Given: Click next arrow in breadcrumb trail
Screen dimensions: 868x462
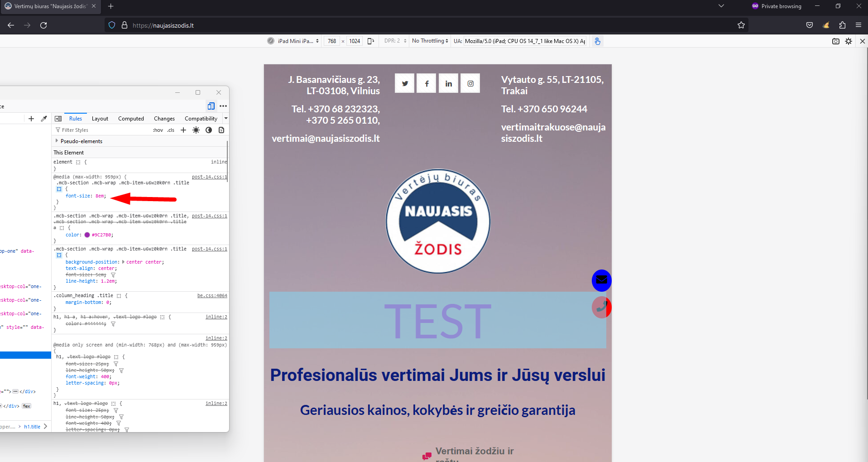Looking at the screenshot, I should click(x=45, y=426).
